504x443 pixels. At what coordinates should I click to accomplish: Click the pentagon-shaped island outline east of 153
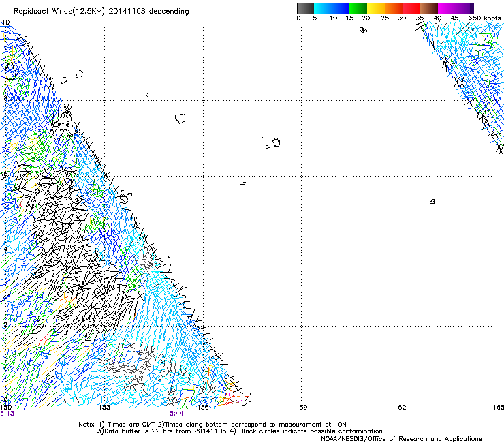point(180,119)
